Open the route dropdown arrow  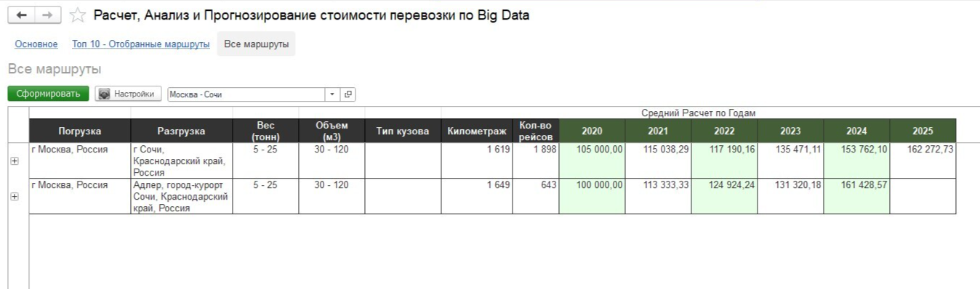333,94
